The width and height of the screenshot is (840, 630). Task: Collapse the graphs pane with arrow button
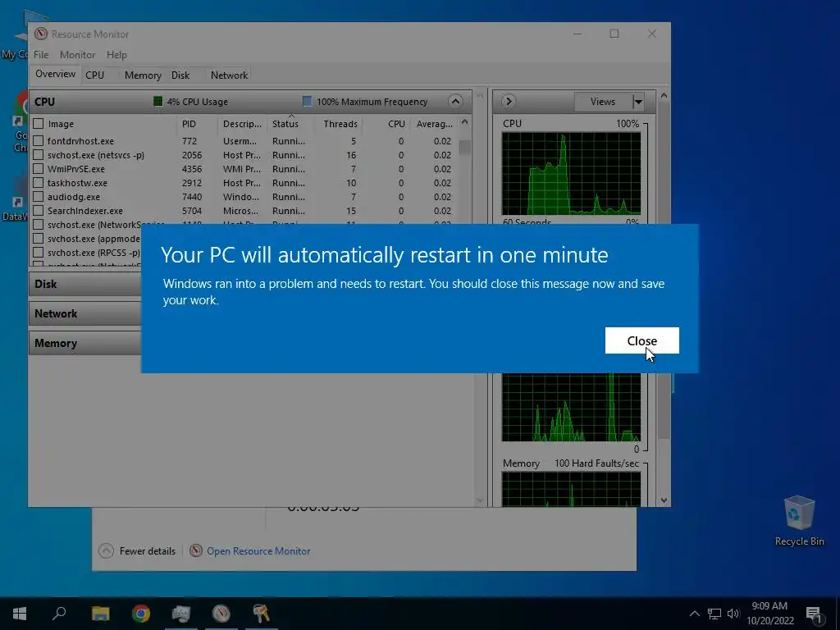[x=509, y=101]
